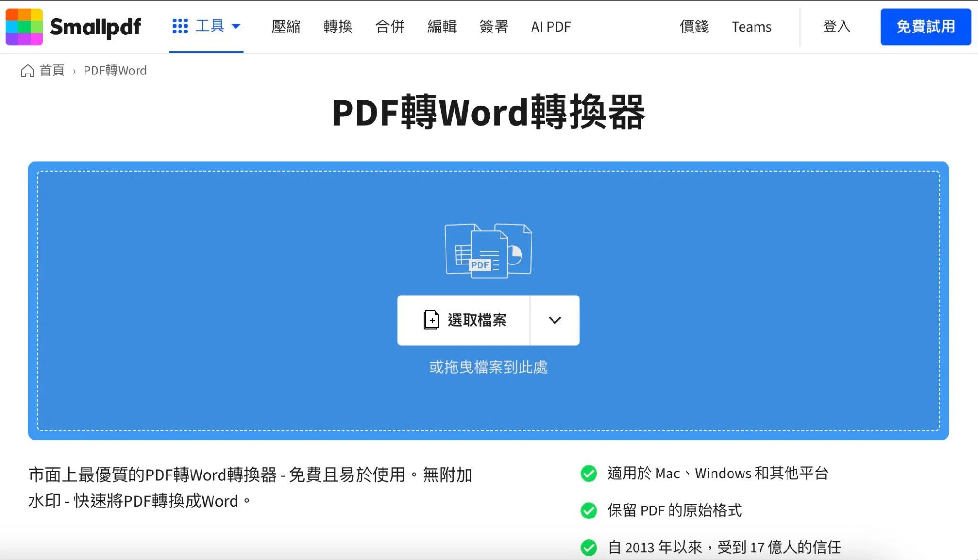Click the Smallpdf colorful logo icon
Viewport: 978px width, 560px height.
point(24,27)
